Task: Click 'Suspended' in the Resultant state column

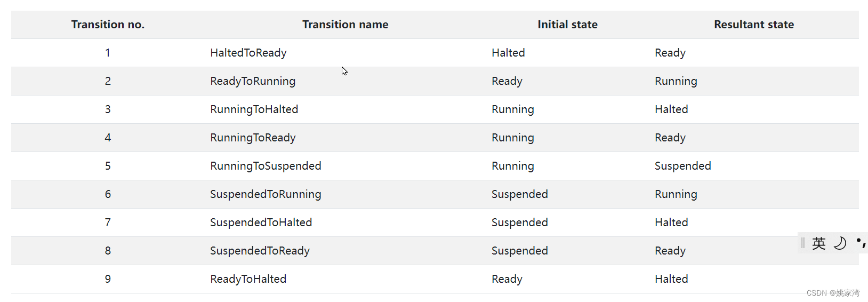Action: 682,166
